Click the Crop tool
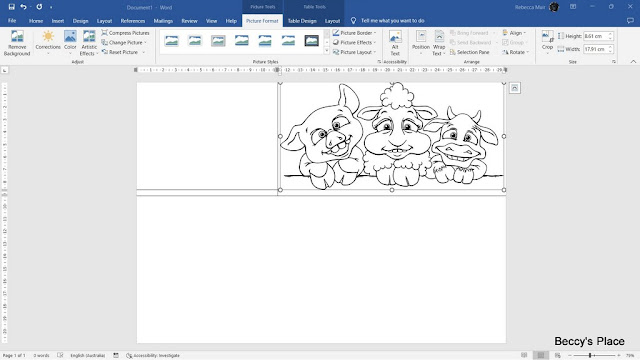The image size is (640, 360). coord(547,42)
